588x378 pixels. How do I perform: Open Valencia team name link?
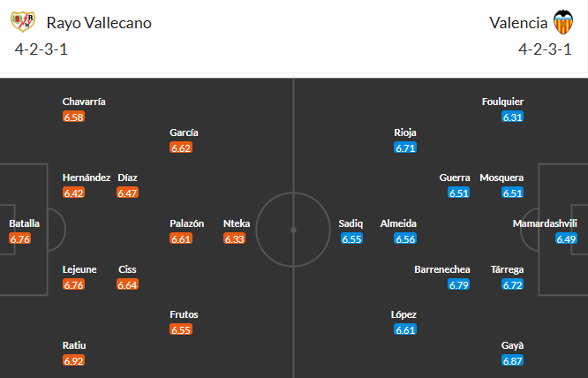516,23
